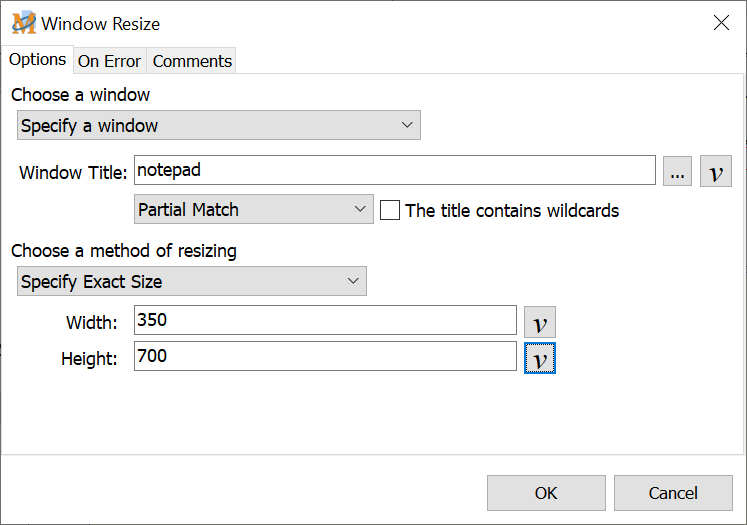This screenshot has height=525, width=747.
Task: Switch to the Comments tab
Action: tap(192, 61)
